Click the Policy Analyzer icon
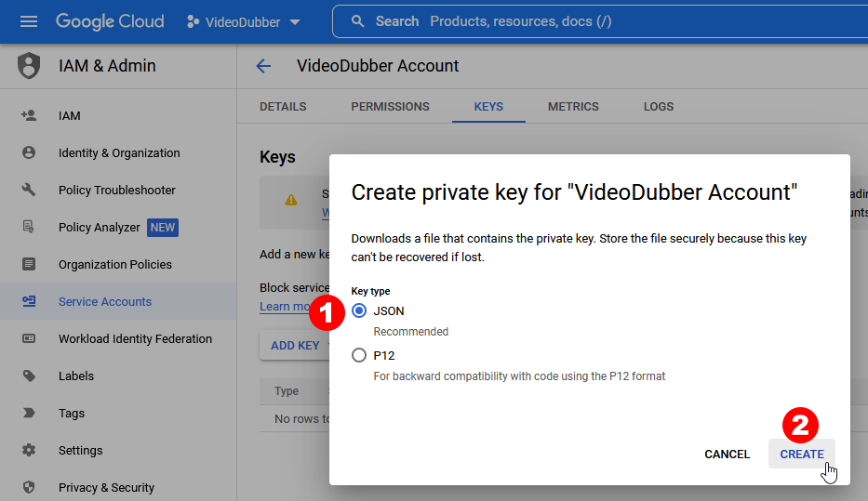868x501 pixels. tap(29, 227)
